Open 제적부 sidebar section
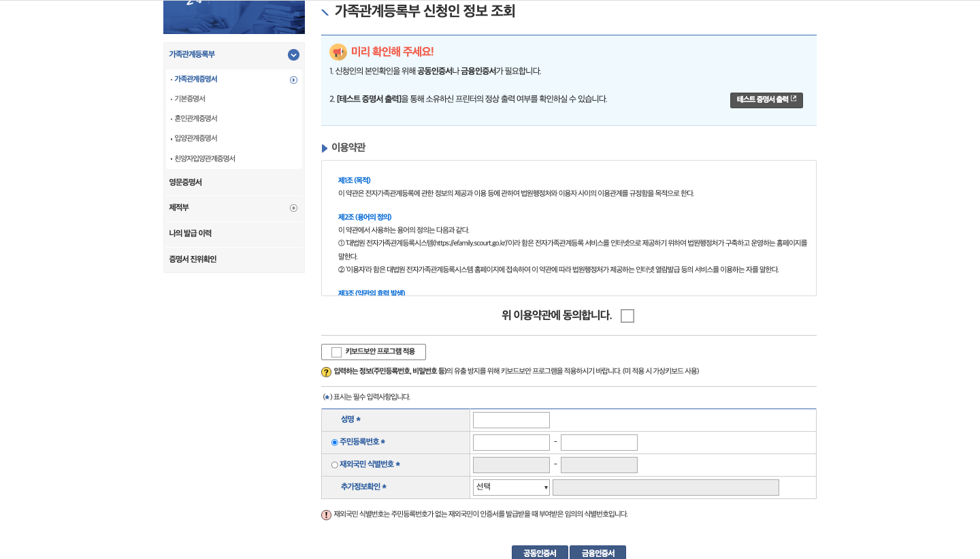The image size is (980, 559). point(179,208)
